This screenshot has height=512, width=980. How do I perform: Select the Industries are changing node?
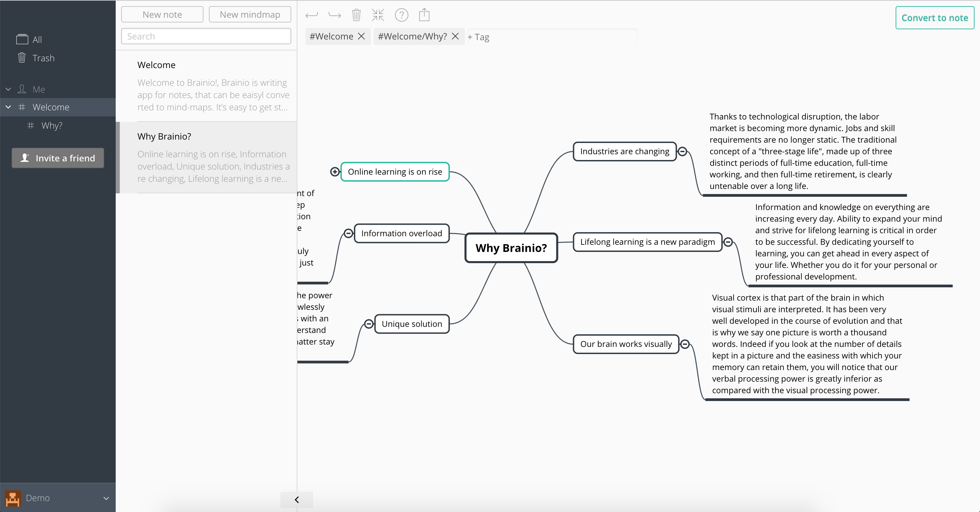click(625, 151)
